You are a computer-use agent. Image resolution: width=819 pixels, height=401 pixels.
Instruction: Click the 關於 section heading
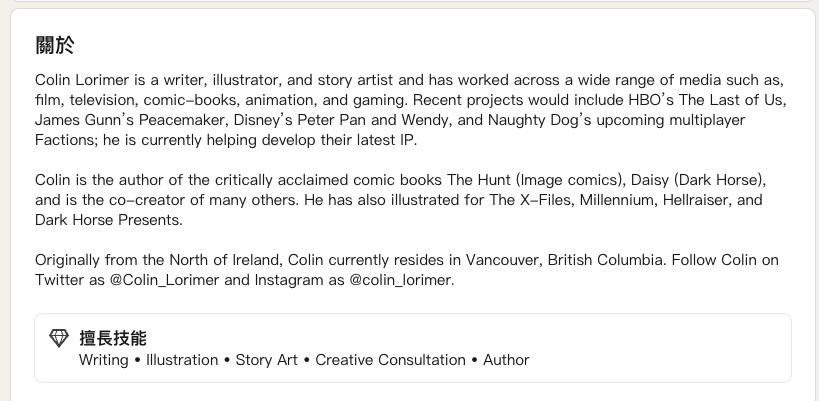pos(55,45)
